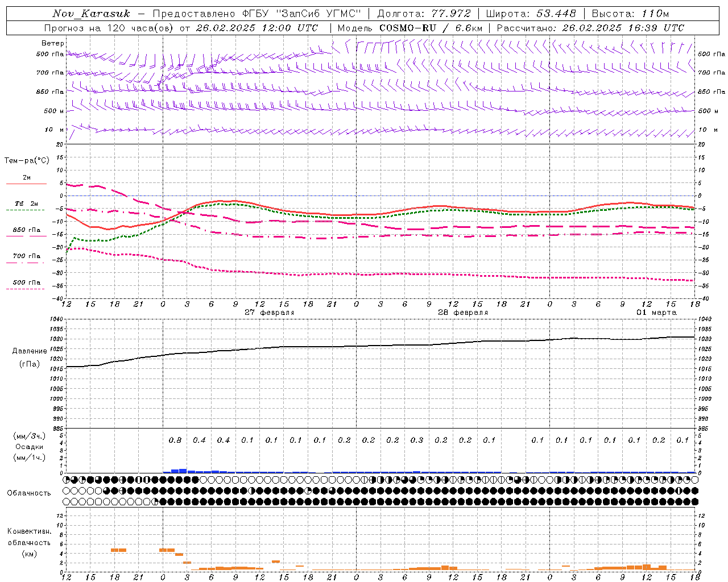Click the 'Тем-ра(°C)' temperature panel label
728x582 pixels.
(27, 161)
